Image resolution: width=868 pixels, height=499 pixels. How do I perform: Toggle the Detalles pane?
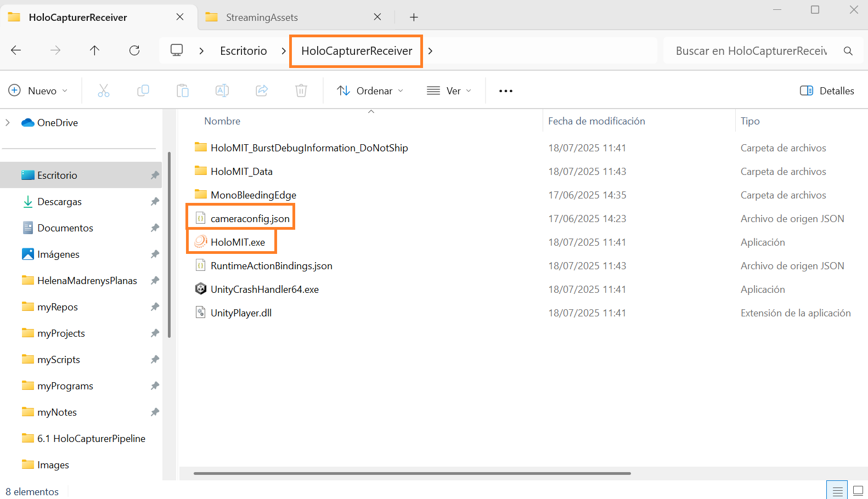(x=827, y=90)
